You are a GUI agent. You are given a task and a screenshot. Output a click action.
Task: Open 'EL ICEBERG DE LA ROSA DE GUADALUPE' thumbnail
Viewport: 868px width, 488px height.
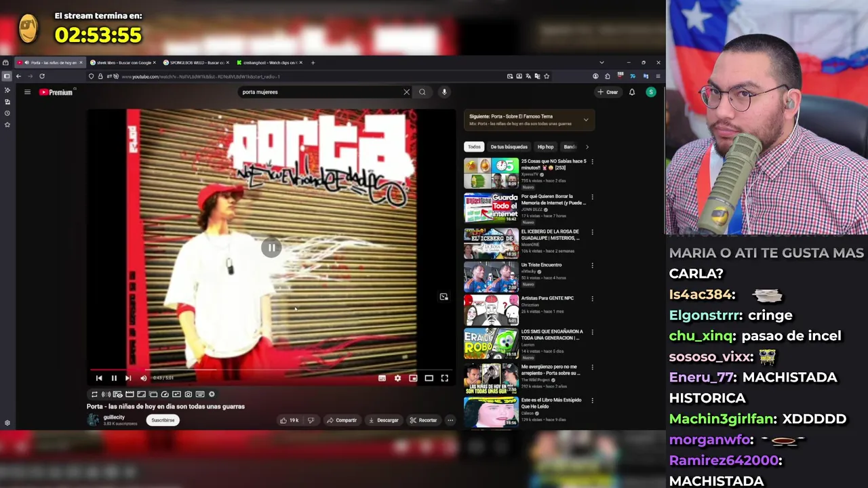(x=491, y=243)
